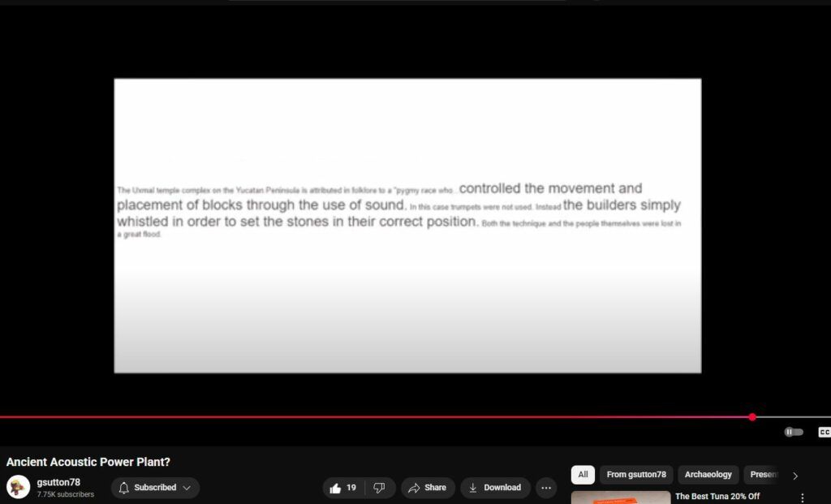
Task: Download the video using the Download button
Action: coord(495,488)
